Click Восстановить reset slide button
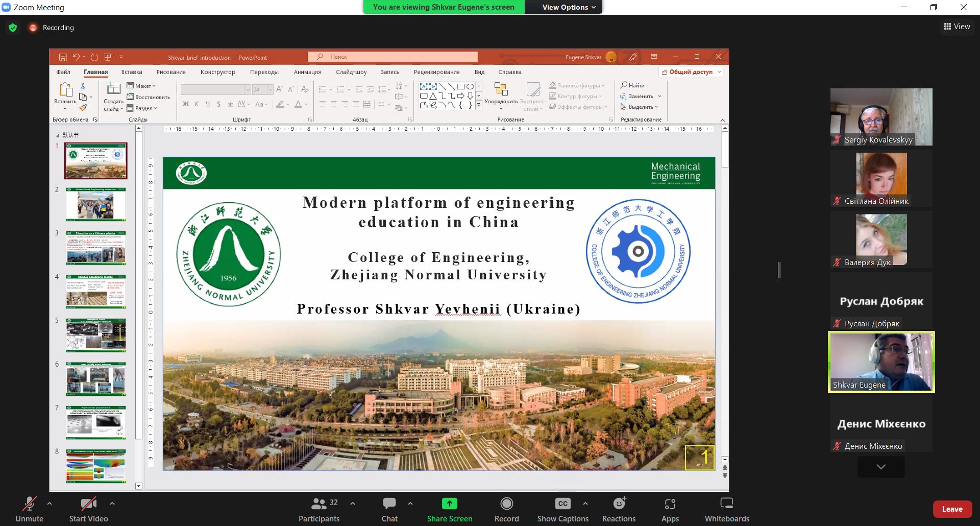The image size is (980, 526). pyautogui.click(x=149, y=97)
